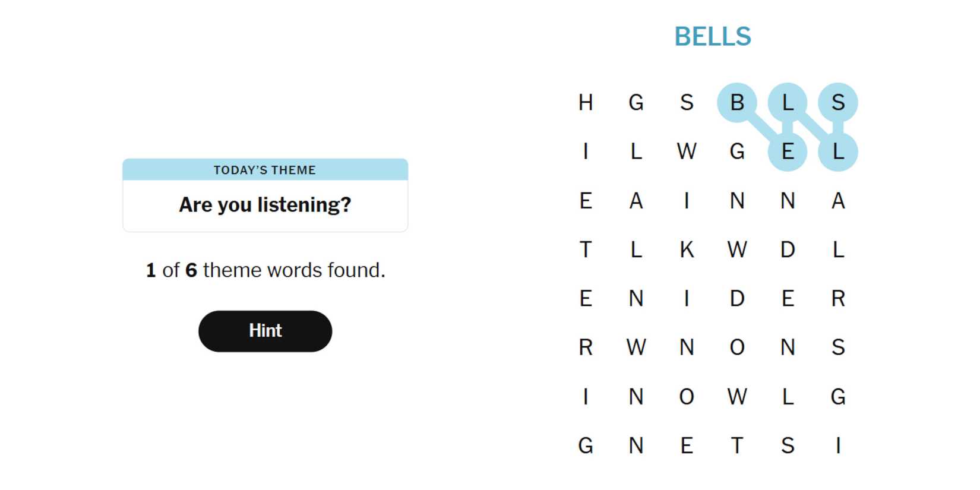This screenshot has width=980, height=490.
Task: Tap letter G in the bottom row
Action: 586,445
